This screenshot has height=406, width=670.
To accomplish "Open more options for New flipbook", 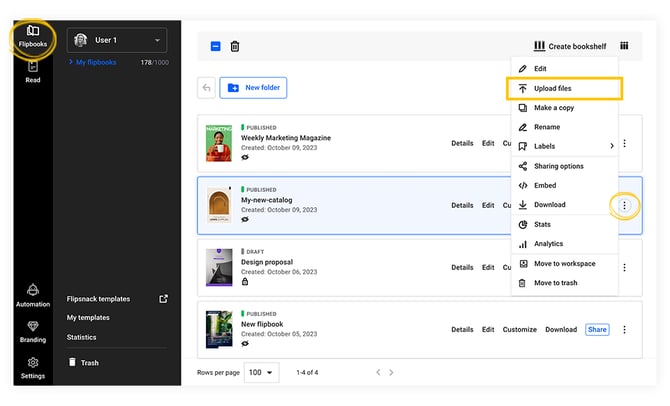I will tap(624, 330).
